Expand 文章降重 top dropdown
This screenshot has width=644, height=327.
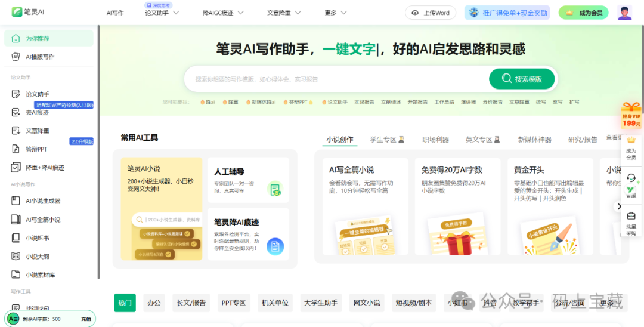pyautogui.click(x=284, y=13)
